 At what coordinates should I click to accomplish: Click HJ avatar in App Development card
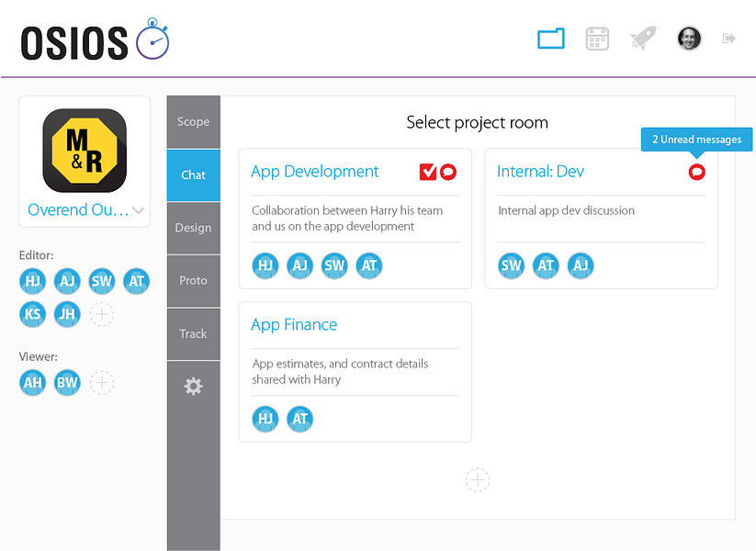(265, 265)
